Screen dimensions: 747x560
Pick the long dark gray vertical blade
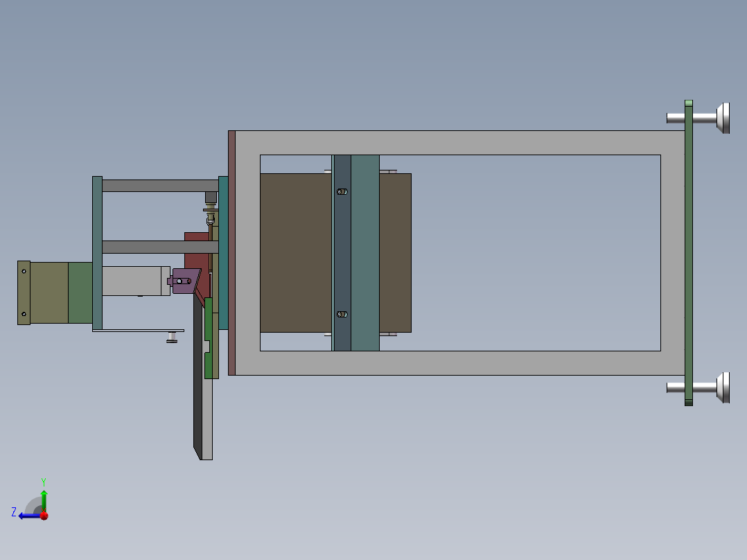tap(197, 376)
